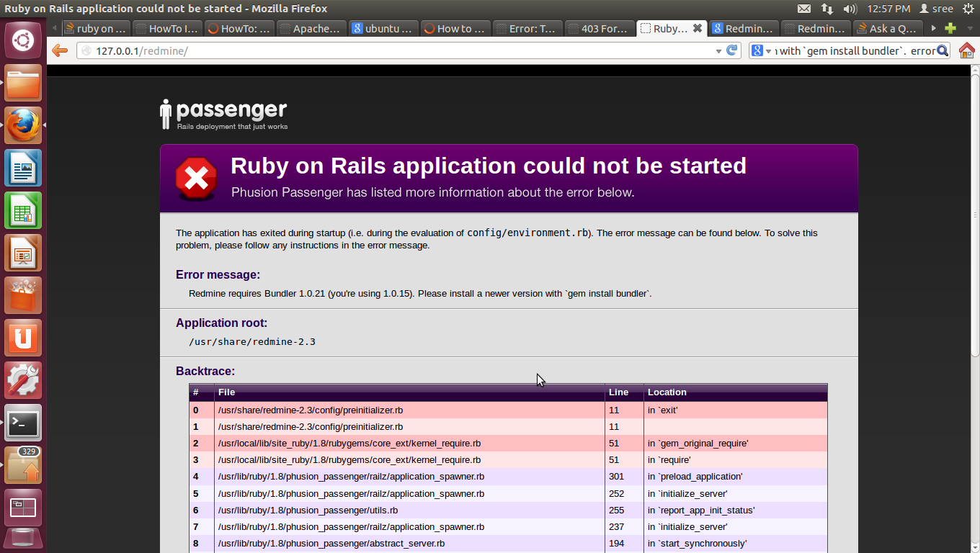
Task: Click the scrollbar up arrow
Action: (974, 70)
